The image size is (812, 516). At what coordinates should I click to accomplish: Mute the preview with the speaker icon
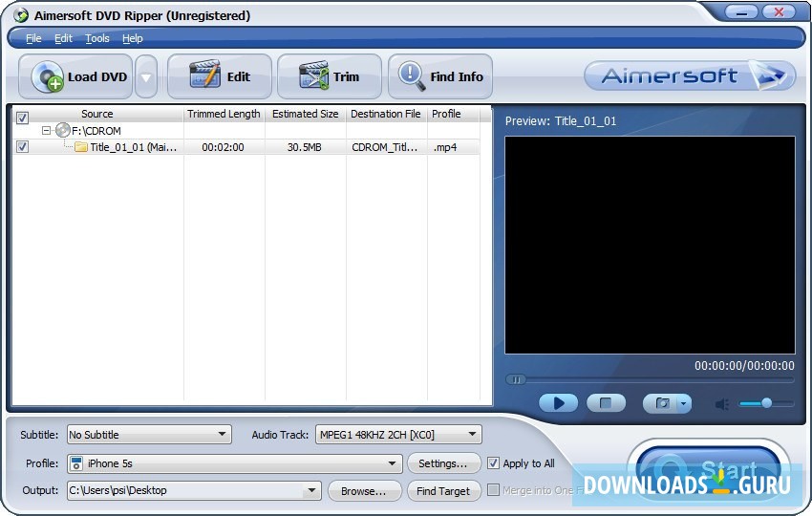[722, 403]
